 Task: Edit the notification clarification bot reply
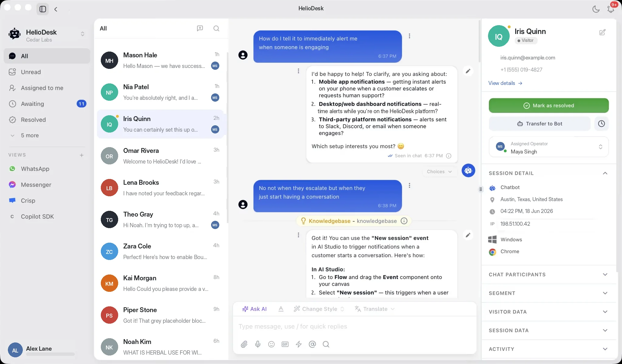pyautogui.click(x=468, y=71)
